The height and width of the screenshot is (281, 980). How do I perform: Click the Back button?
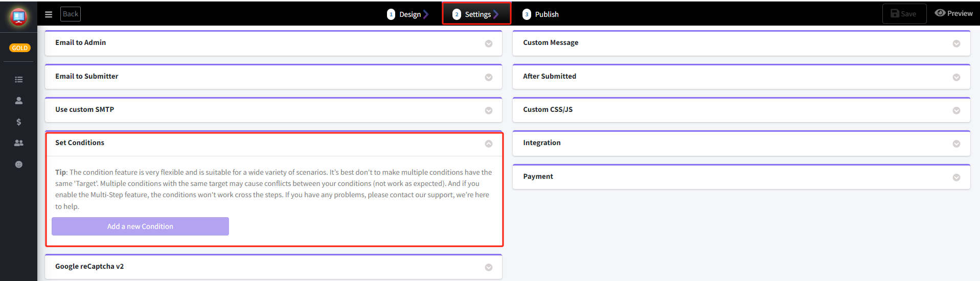71,14
